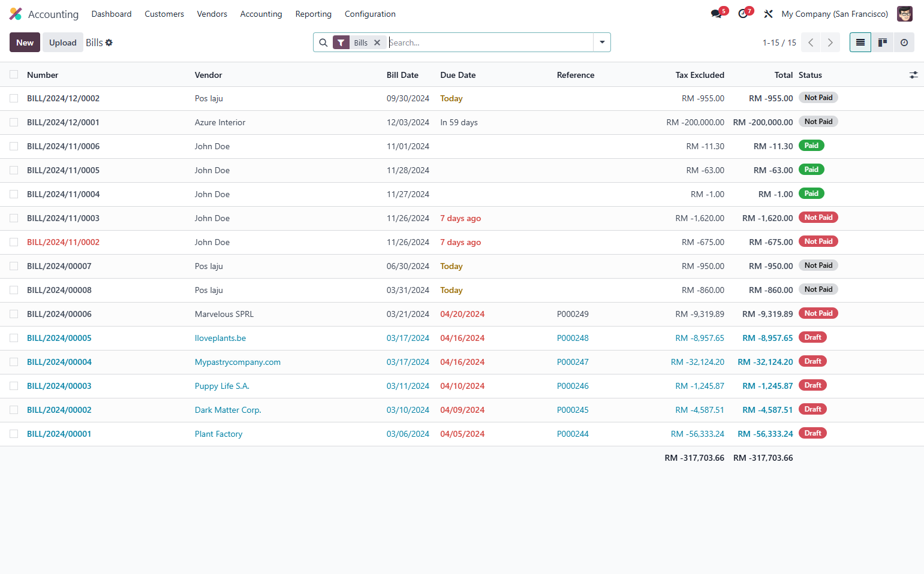
Task: Click the Accounting app logo icon
Action: (x=16, y=14)
